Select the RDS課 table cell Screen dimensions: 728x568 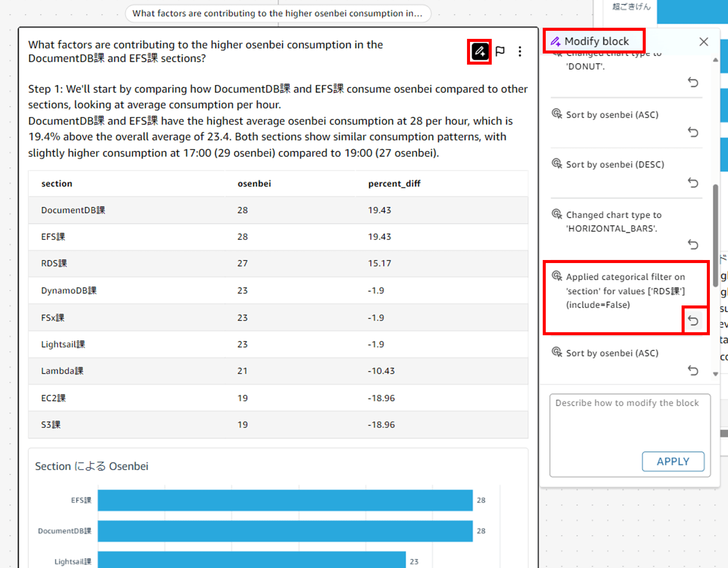point(54,264)
